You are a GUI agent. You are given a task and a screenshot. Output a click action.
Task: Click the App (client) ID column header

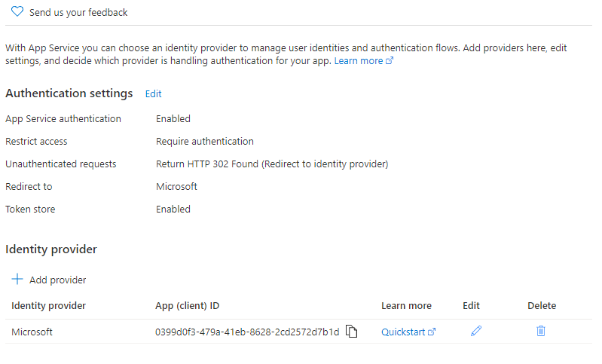point(188,306)
